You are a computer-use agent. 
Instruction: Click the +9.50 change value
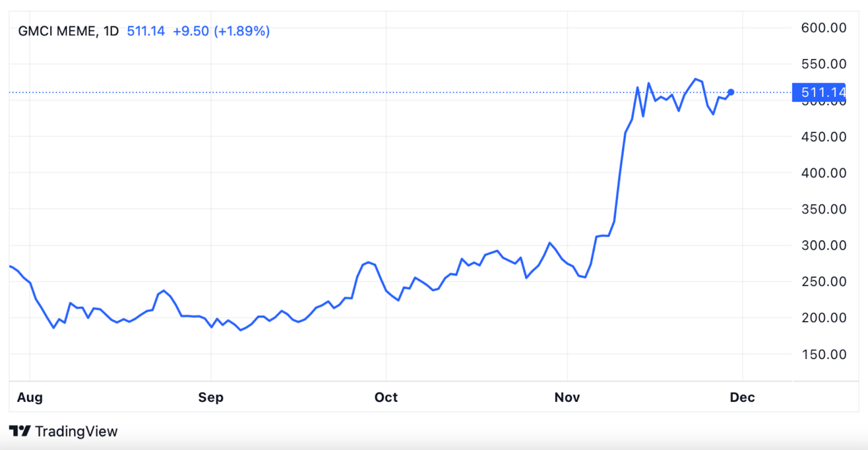point(191,31)
